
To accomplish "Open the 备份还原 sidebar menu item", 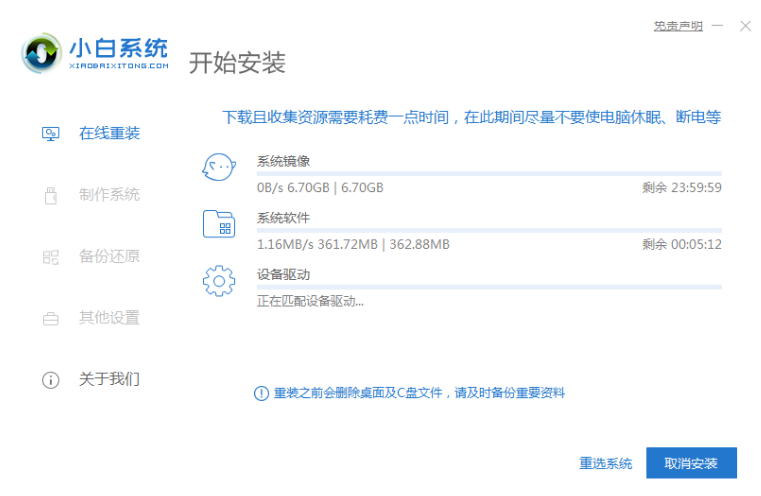I will click(x=109, y=257).
